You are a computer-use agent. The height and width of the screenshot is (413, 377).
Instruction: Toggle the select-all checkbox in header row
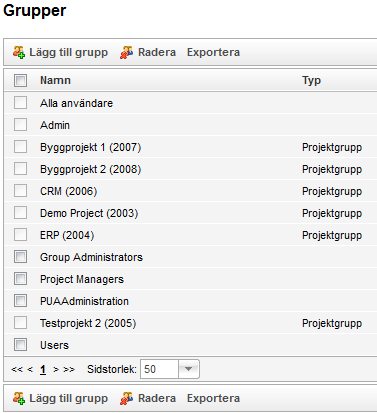point(20,80)
